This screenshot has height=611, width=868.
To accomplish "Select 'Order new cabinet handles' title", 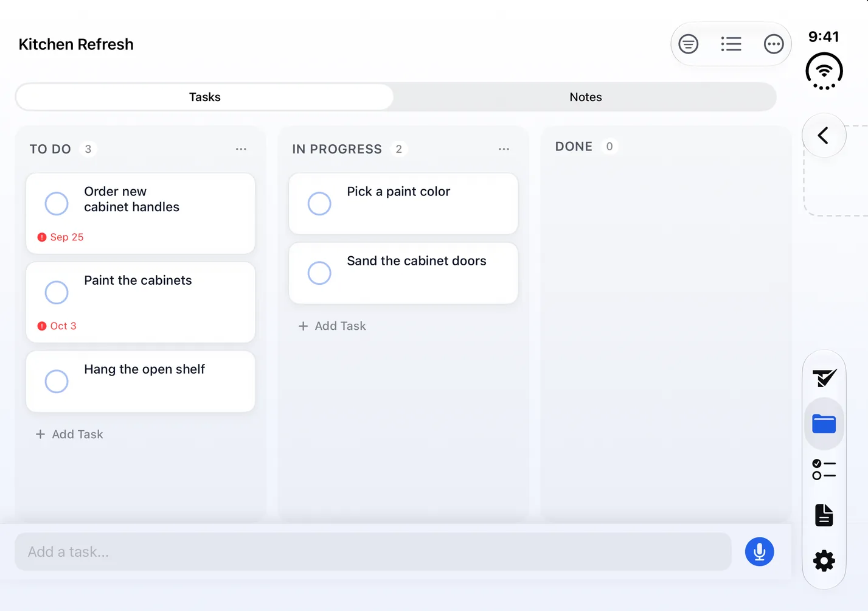I will point(132,199).
